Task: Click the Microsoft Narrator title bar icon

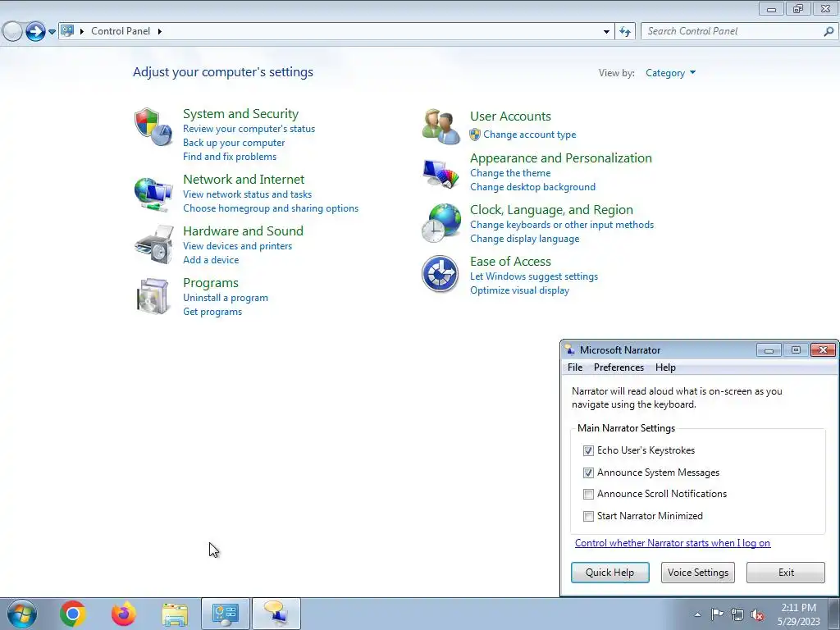Action: point(569,349)
